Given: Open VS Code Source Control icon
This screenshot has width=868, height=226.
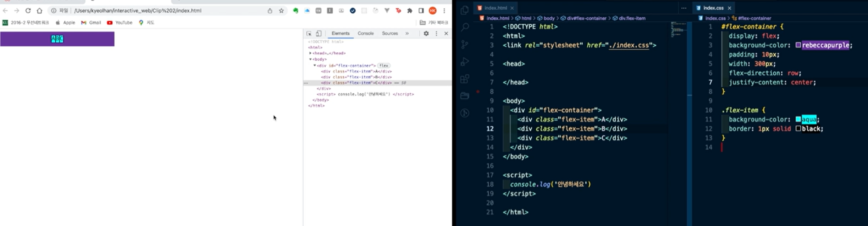Looking at the screenshot, I should (465, 45).
